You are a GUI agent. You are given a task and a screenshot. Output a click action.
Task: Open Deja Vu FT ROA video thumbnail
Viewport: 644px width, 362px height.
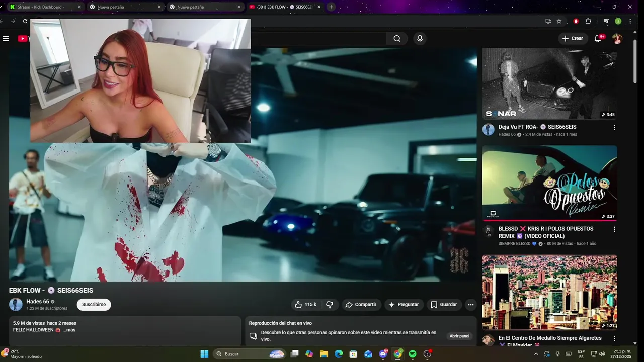(549, 83)
